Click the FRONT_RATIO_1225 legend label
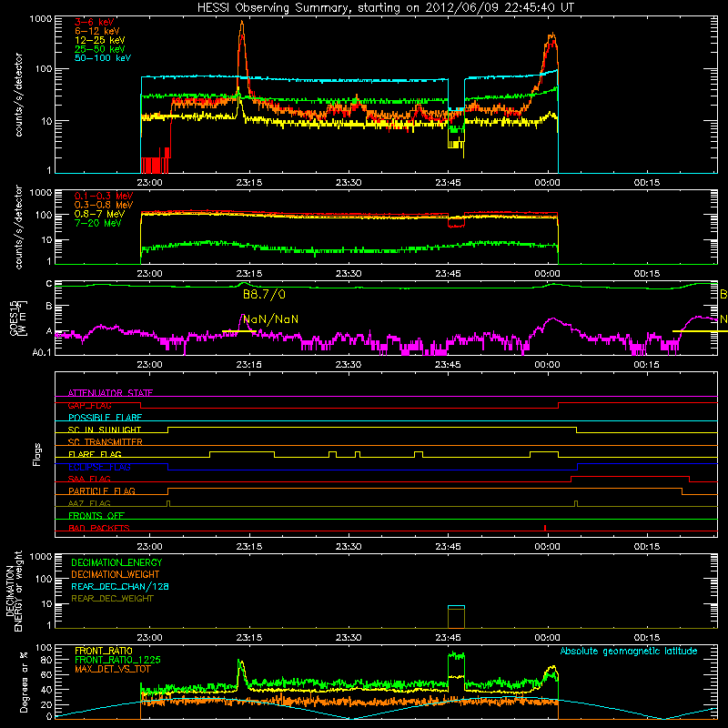Viewport: 728px width, 728px height. coord(117,661)
